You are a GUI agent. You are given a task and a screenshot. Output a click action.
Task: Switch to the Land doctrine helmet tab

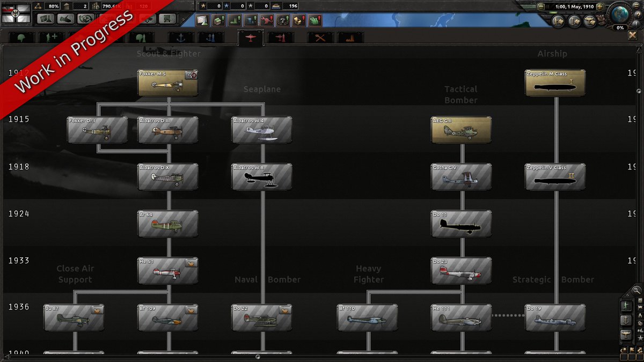pos(141,38)
